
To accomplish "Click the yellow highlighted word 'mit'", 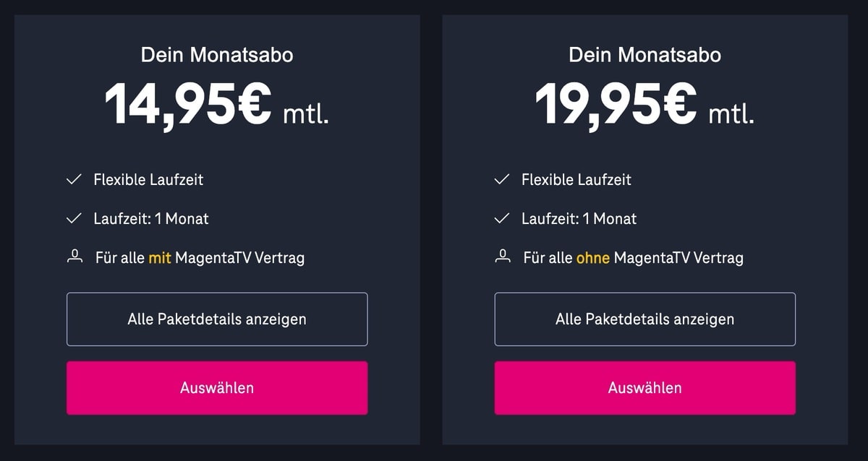I will (160, 257).
